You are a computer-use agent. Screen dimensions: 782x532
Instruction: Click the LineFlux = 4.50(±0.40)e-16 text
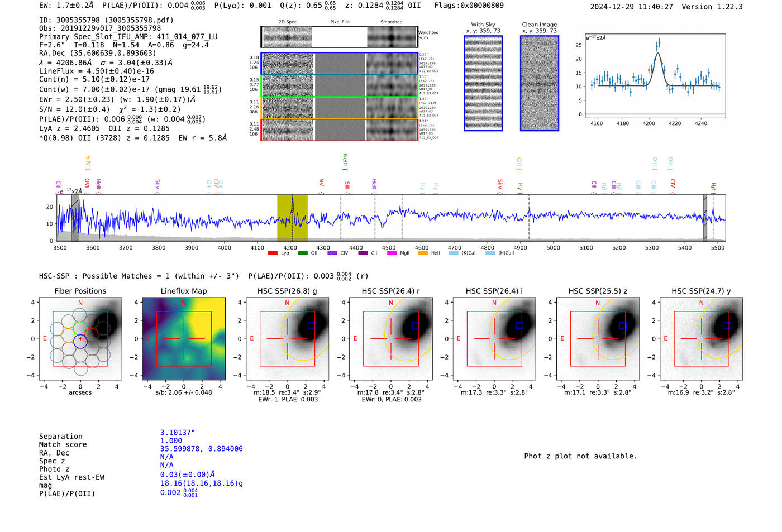point(97,71)
